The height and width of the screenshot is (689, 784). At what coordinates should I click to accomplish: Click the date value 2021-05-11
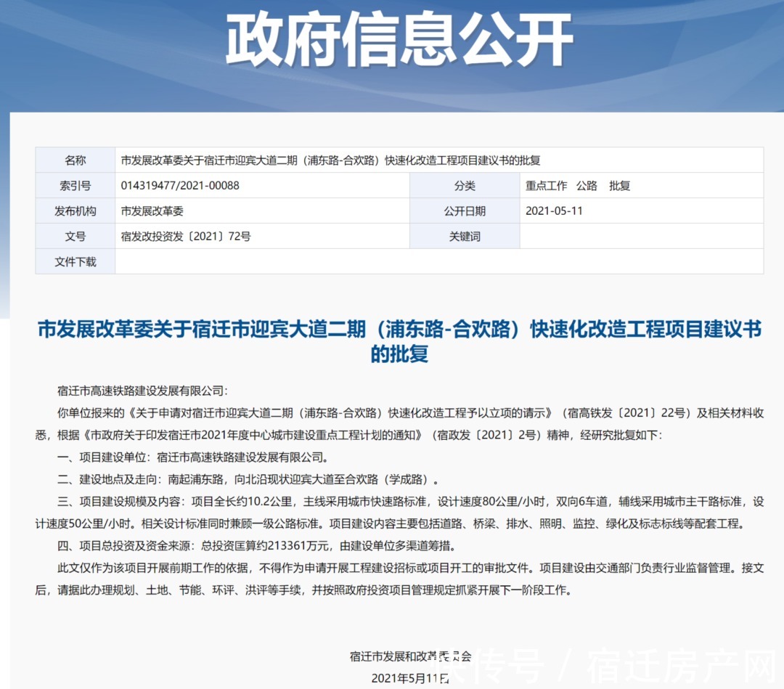[554, 211]
